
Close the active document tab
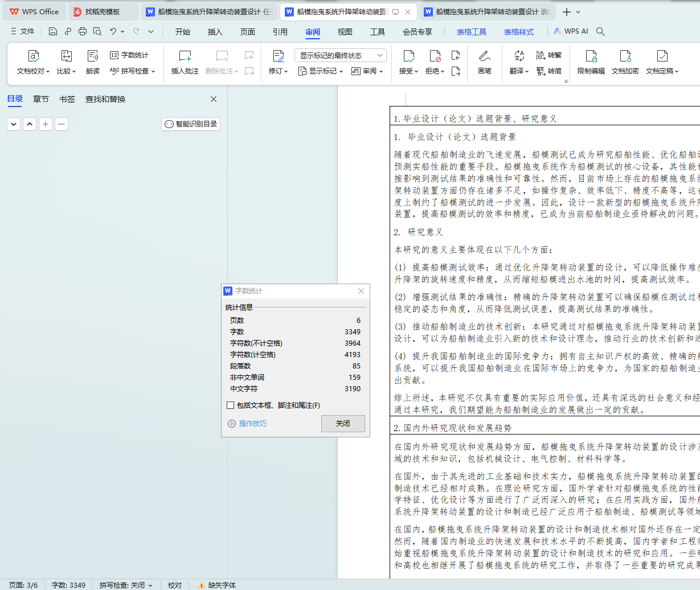(x=408, y=12)
